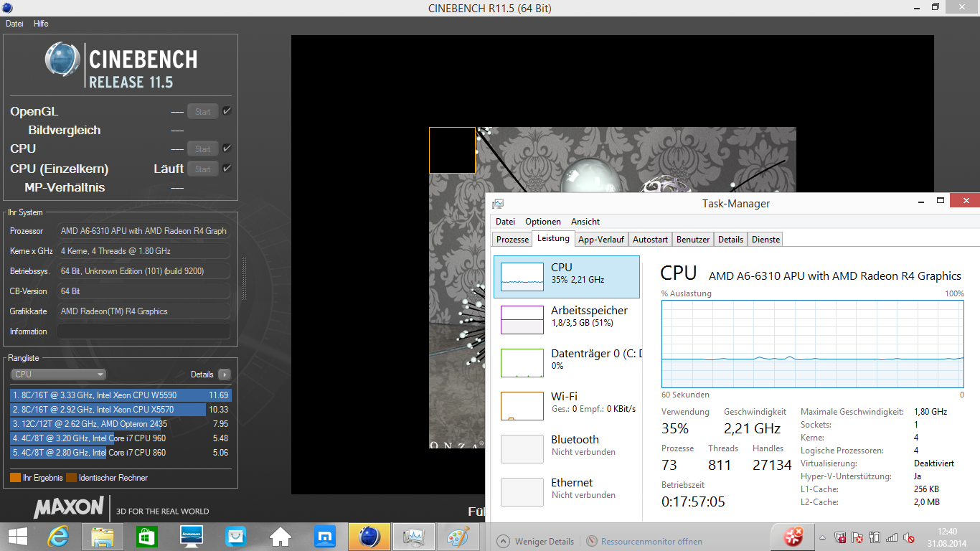Open Task Manager's Datei menu

click(505, 222)
